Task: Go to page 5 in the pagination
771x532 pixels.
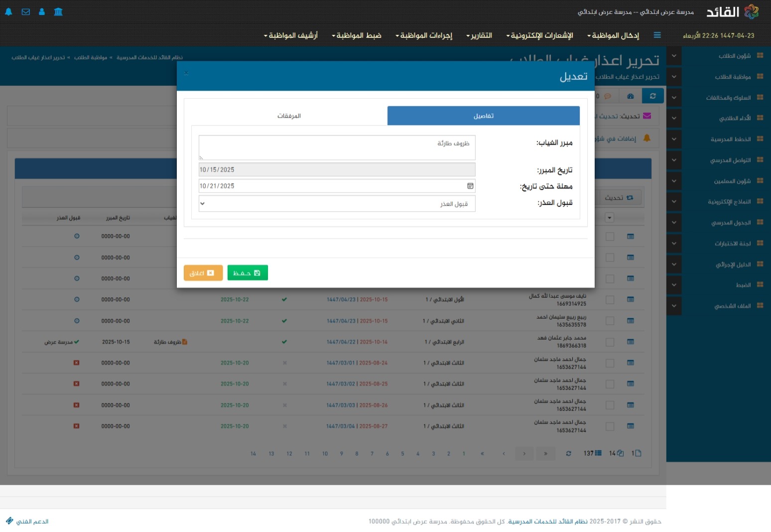Action: (402, 454)
